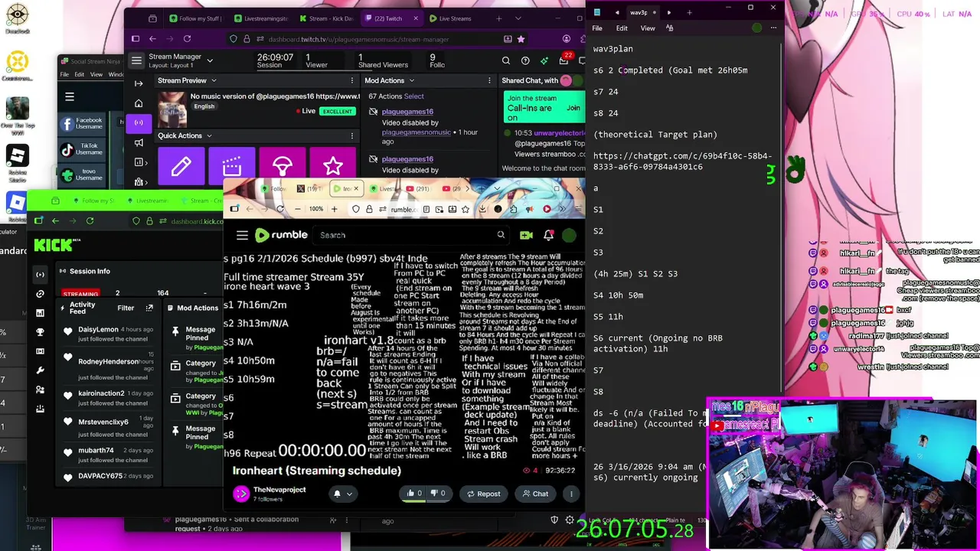Open Kick sidebar wrench settings icon
Image resolution: width=980 pixels, height=551 pixels.
(x=40, y=370)
